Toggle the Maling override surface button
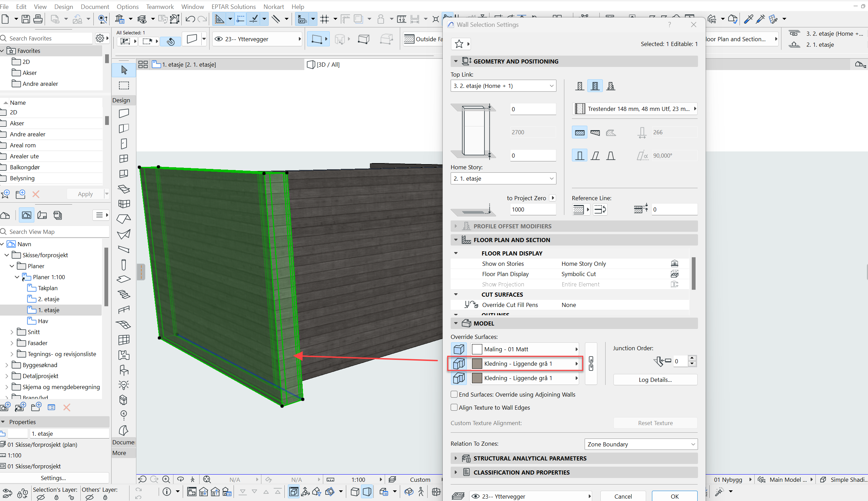 [x=459, y=349]
